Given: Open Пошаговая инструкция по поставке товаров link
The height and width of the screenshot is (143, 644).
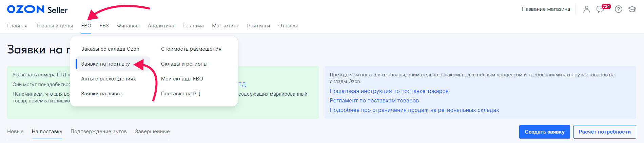Looking at the screenshot, I should [389, 91].
